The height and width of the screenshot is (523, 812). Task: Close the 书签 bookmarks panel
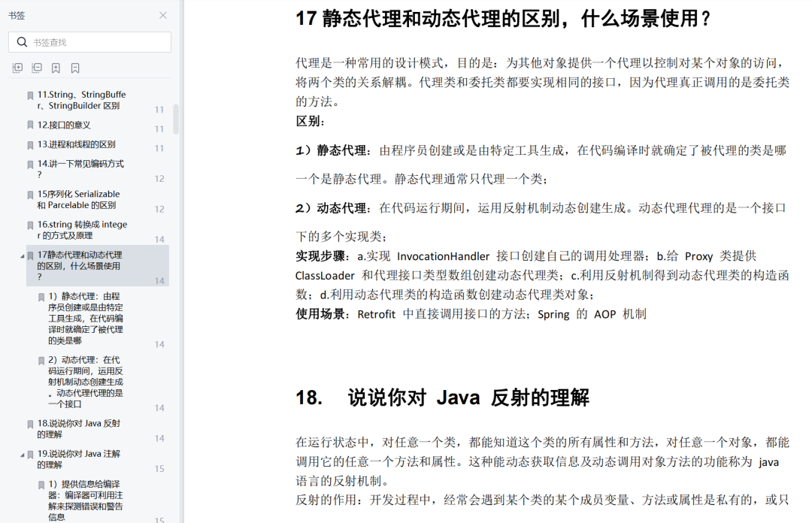pyautogui.click(x=162, y=16)
